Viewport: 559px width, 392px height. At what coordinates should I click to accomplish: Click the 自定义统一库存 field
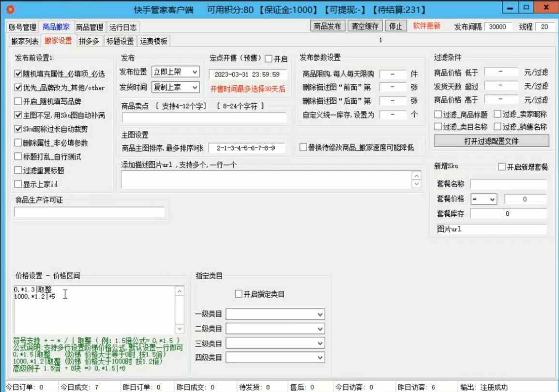pos(393,115)
